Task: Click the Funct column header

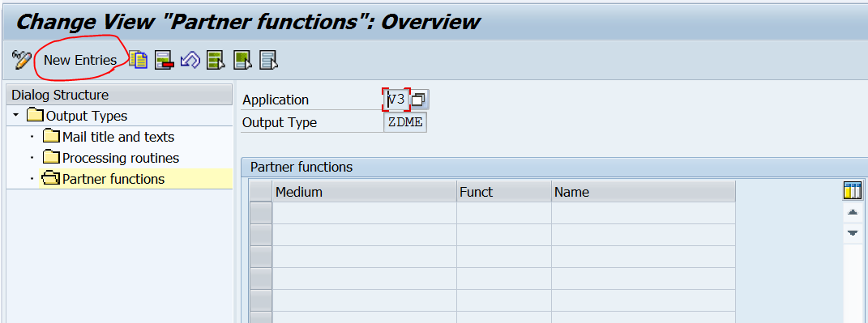Action: tap(504, 192)
